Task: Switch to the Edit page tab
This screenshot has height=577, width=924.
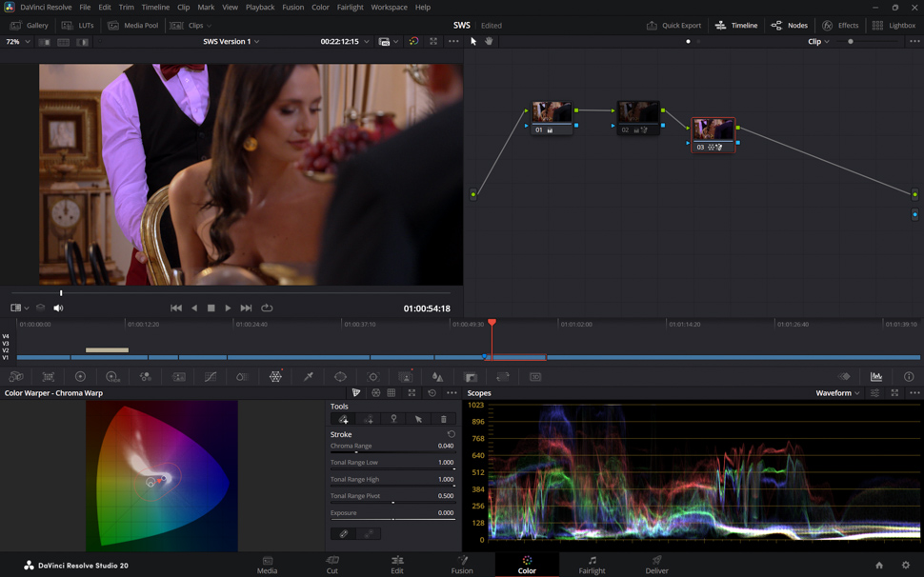Action: tap(397, 565)
